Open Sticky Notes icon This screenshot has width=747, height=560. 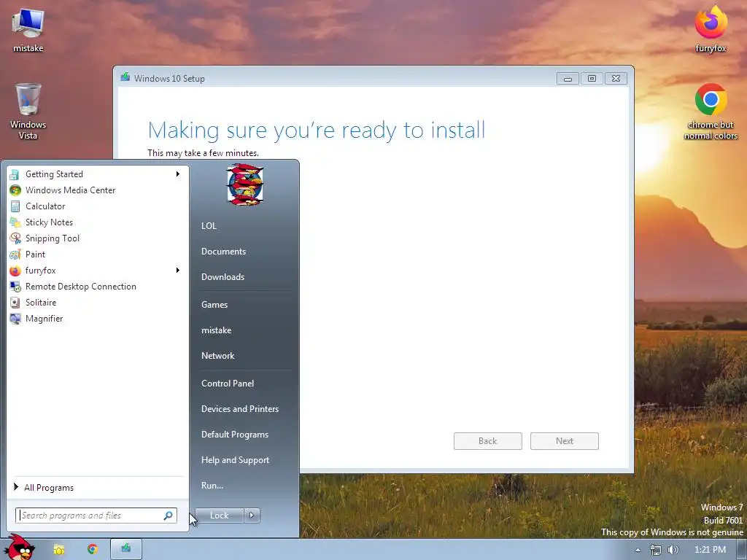15,222
